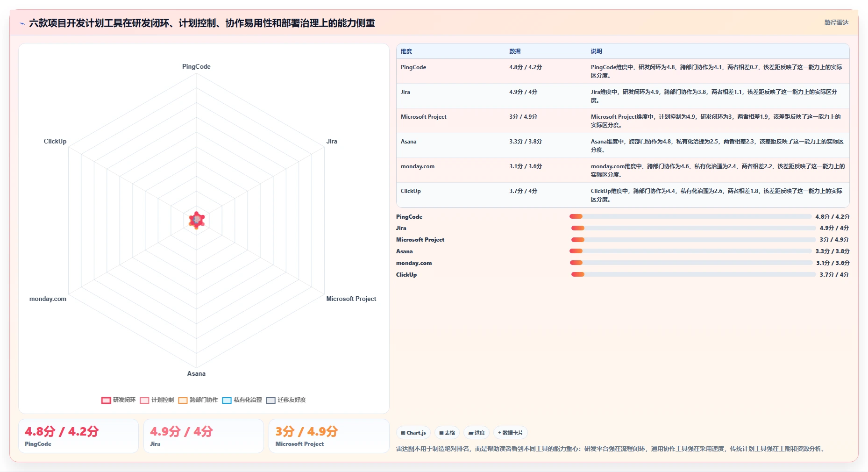Viewport: 868px width, 472px height.
Task: Click the PingCode description text in table
Action: 716,72
